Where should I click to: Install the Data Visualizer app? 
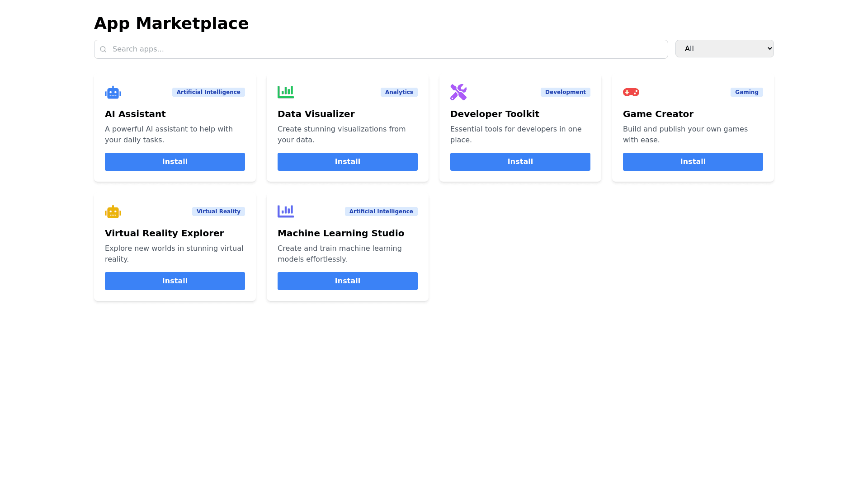[347, 162]
